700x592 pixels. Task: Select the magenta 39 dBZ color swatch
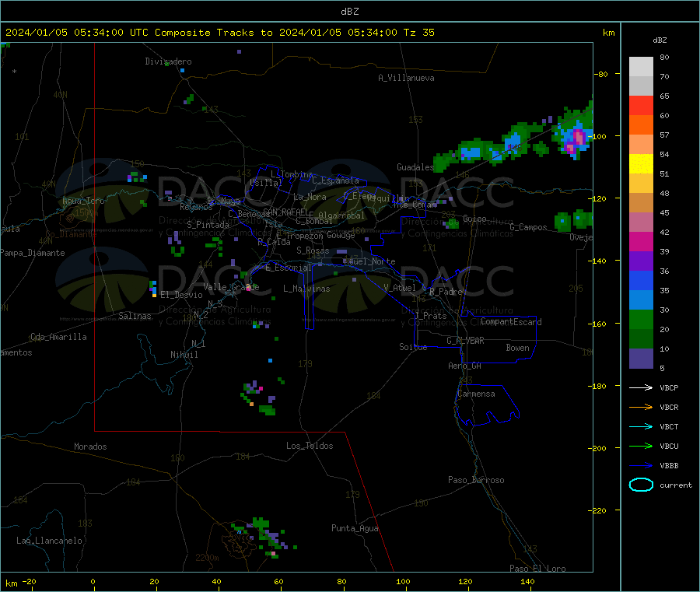[x=641, y=241]
